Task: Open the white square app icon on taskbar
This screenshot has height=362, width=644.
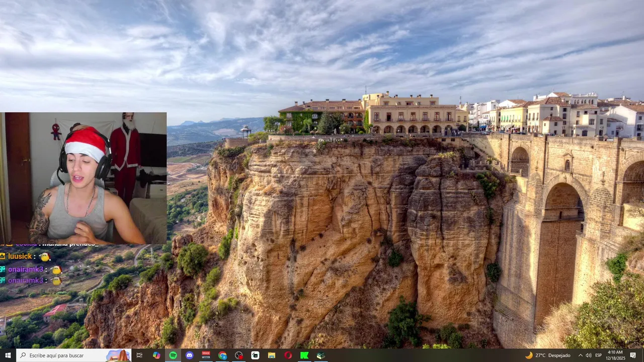Action: click(255, 355)
